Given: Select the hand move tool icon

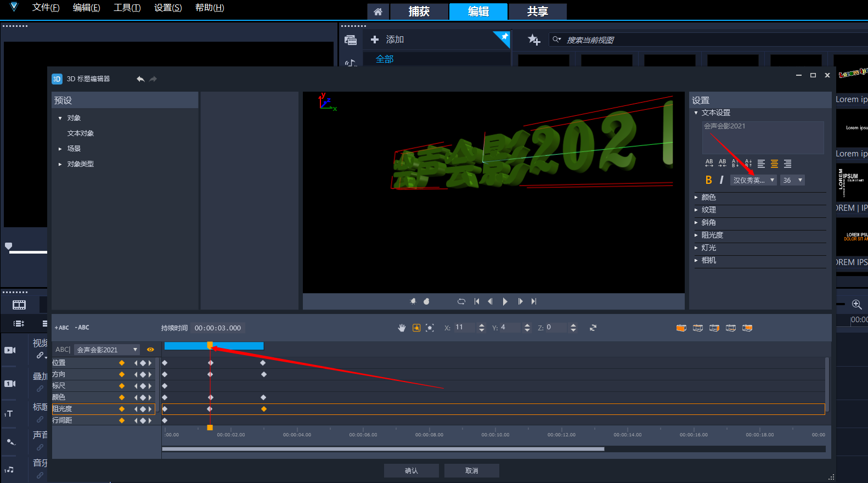Looking at the screenshot, I should 402,328.
